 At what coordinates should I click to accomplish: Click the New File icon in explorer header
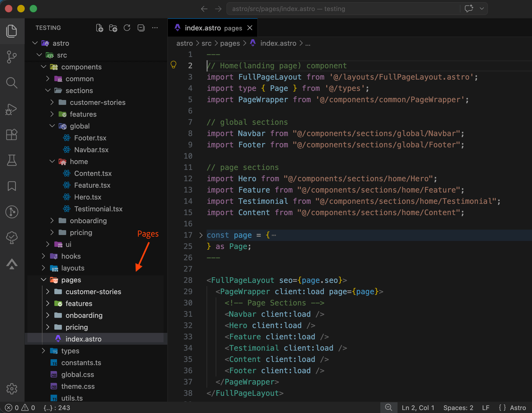pos(100,28)
